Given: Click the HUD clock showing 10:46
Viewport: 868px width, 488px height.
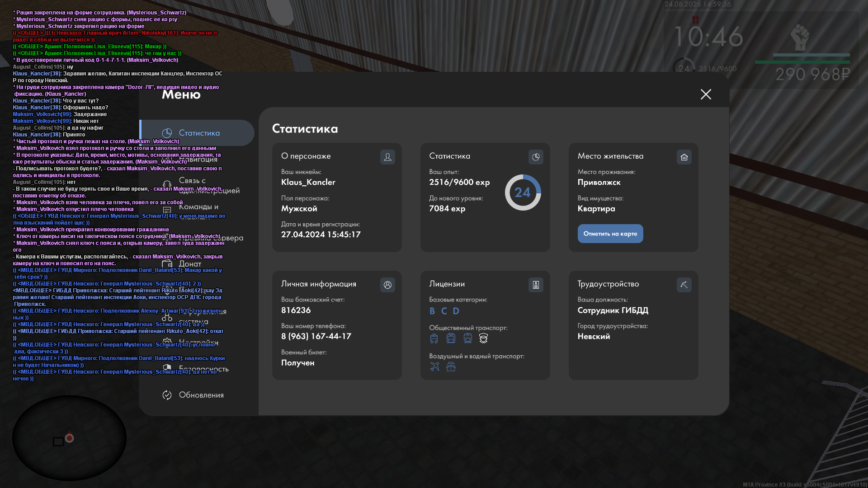Looking at the screenshot, I should click(x=709, y=37).
